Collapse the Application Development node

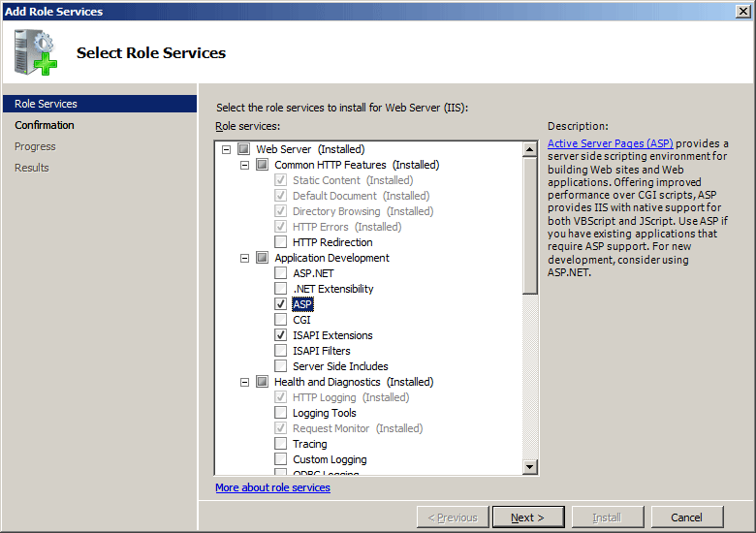244,258
